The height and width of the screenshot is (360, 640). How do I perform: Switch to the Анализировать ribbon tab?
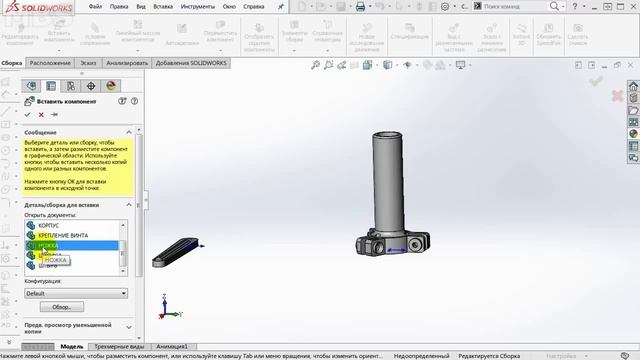127,63
